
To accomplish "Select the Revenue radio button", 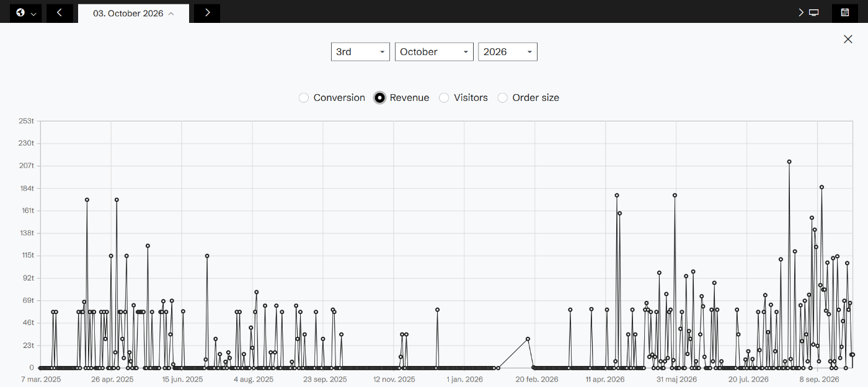I will [379, 98].
